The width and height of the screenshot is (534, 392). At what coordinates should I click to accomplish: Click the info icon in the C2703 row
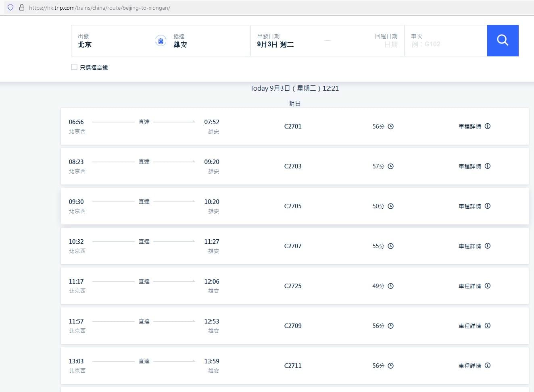(488, 166)
